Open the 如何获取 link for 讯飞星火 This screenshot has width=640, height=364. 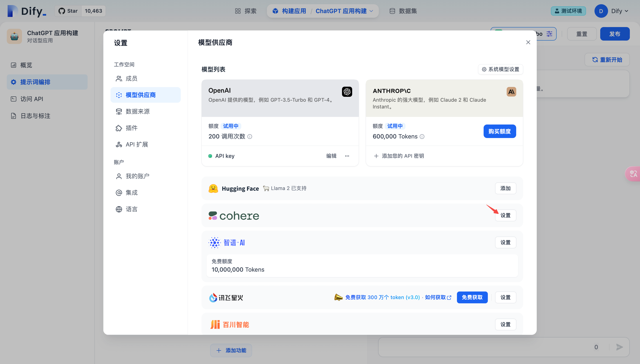coord(436,297)
